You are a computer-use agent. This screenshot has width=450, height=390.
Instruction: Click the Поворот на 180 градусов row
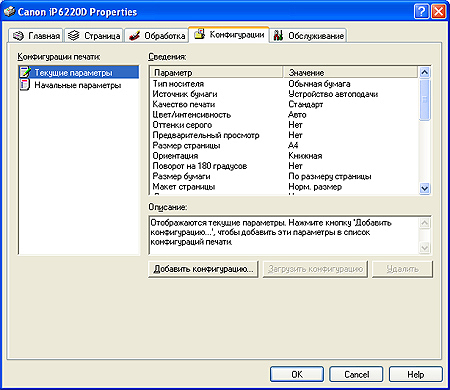[x=284, y=166]
